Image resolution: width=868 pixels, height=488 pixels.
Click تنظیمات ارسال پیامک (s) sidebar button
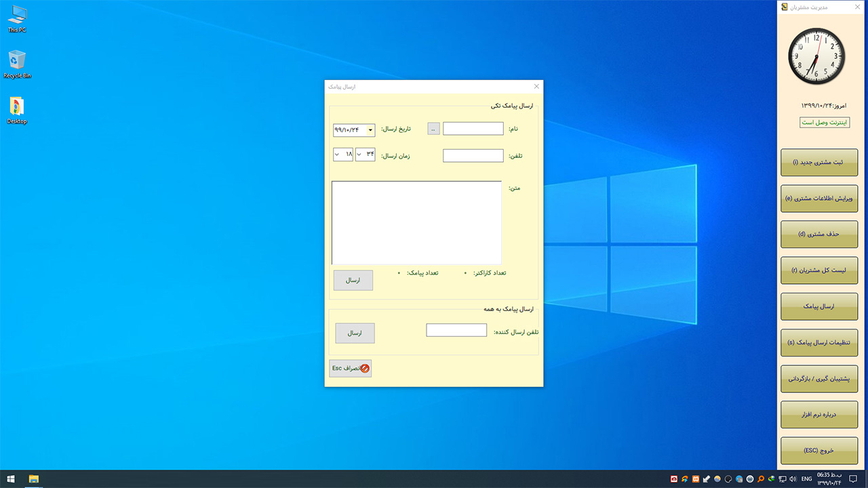click(819, 342)
